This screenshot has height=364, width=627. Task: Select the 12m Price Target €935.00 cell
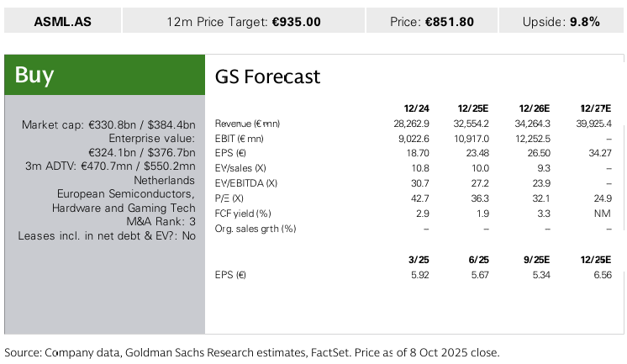coord(244,22)
